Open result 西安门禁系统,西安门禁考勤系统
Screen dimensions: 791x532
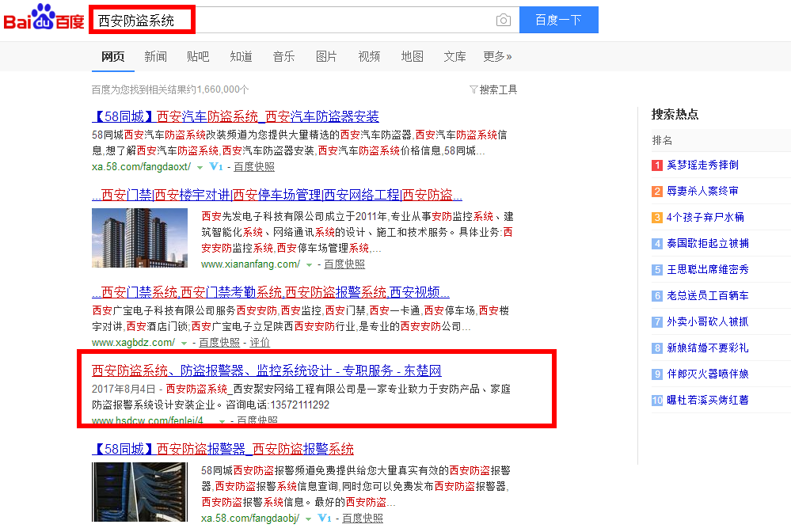(x=270, y=292)
